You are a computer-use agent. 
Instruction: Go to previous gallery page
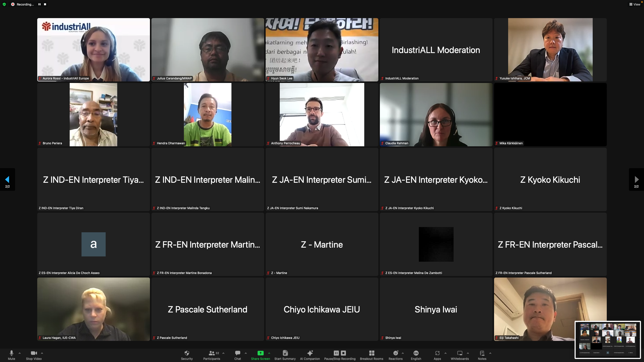pyautogui.click(x=7, y=179)
